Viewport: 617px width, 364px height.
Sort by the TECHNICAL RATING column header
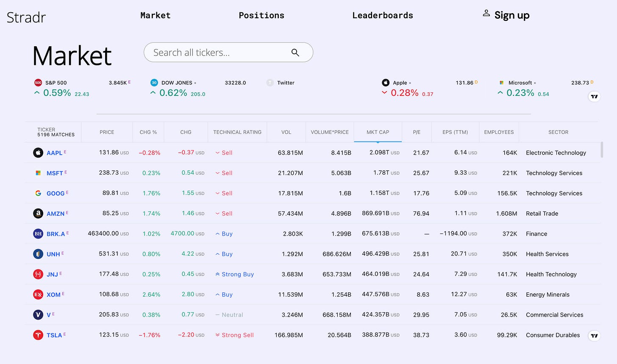[237, 132]
